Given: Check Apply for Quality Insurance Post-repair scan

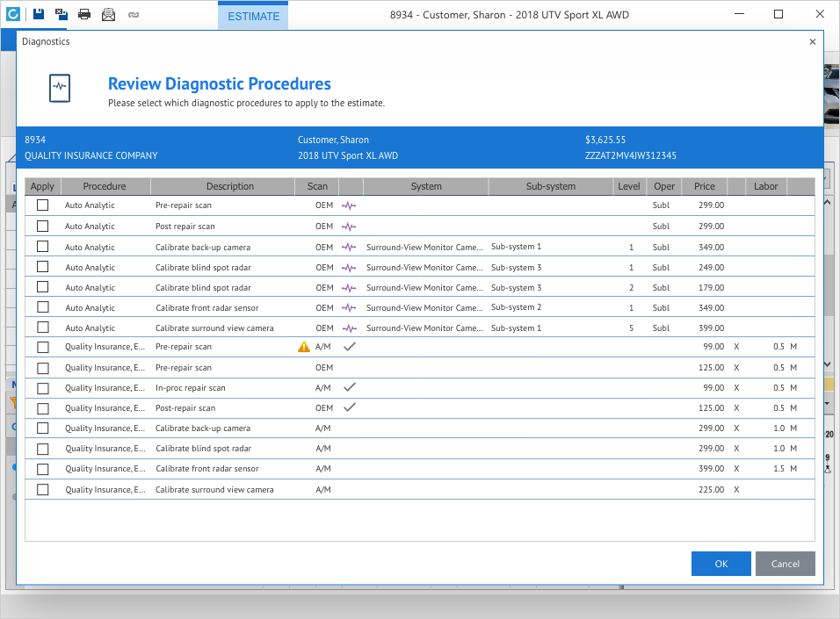Looking at the screenshot, I should tap(43, 408).
